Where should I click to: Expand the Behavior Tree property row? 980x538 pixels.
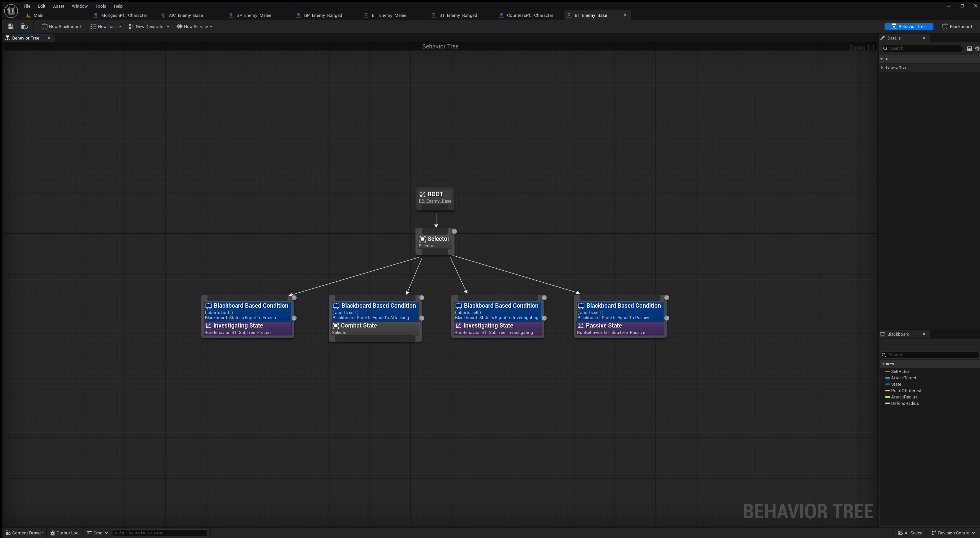tap(882, 67)
